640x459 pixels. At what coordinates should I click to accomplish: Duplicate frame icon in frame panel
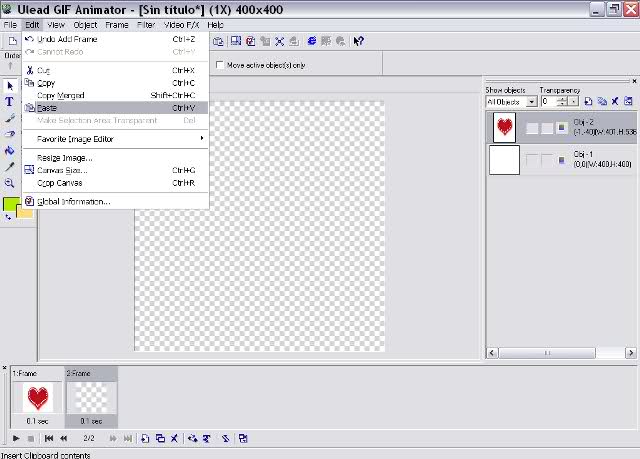click(160, 439)
